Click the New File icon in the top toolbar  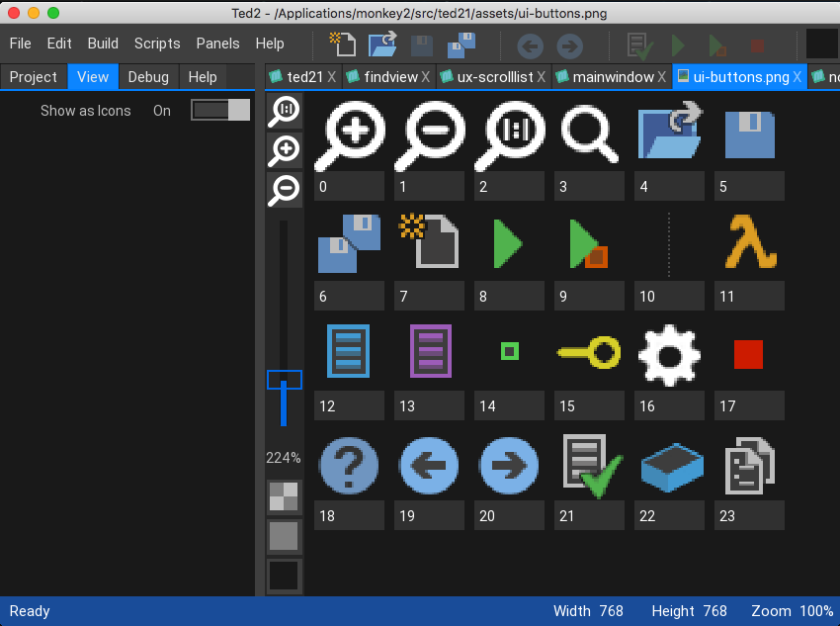coord(342,45)
